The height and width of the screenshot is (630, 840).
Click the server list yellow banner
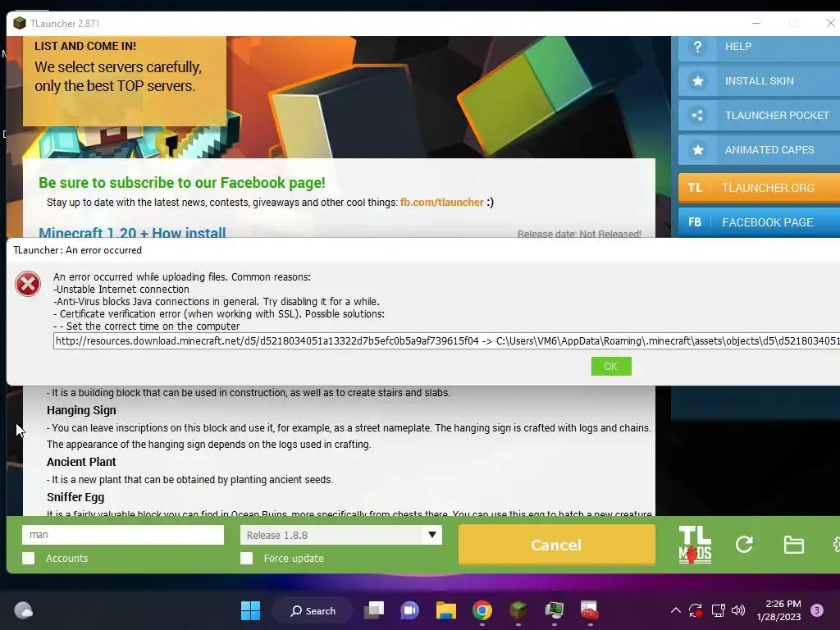point(125,81)
